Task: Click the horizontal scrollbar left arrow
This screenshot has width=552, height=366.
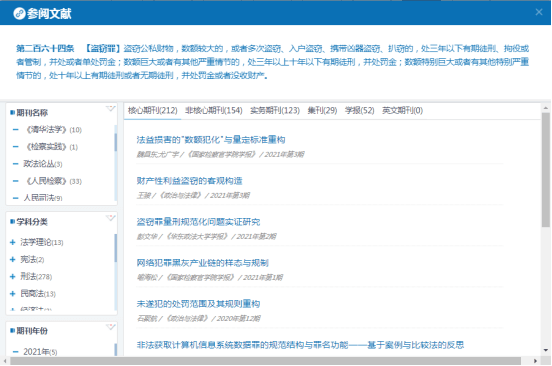Action: click(x=5, y=361)
